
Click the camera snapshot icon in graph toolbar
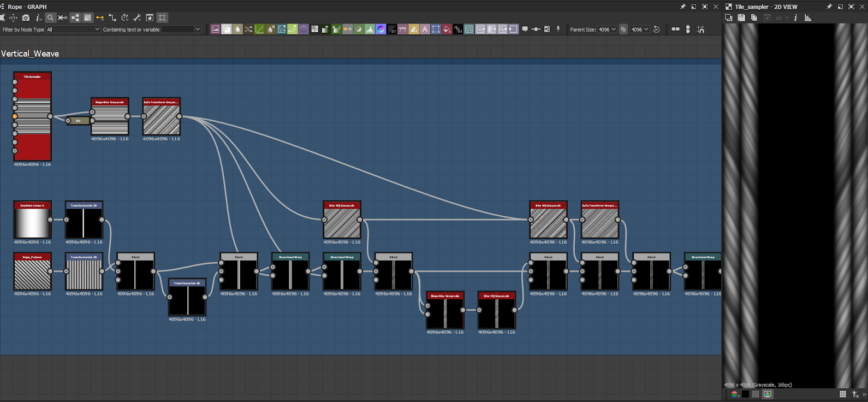coord(26,17)
